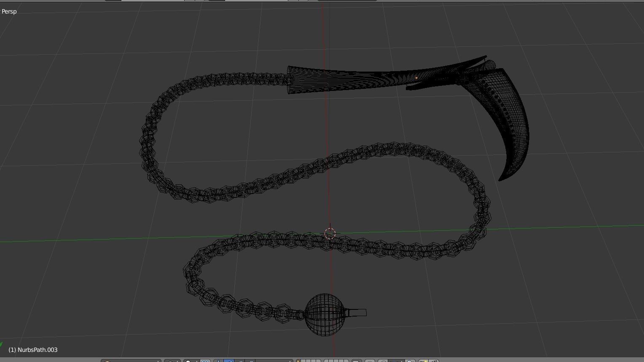Click the OpenGL render image camera icon
The height and width of the screenshot is (362, 644).
(424, 360)
